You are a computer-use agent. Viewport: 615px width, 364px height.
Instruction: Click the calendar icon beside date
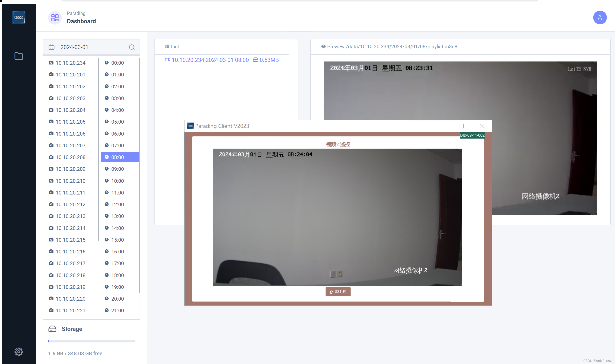[51, 47]
